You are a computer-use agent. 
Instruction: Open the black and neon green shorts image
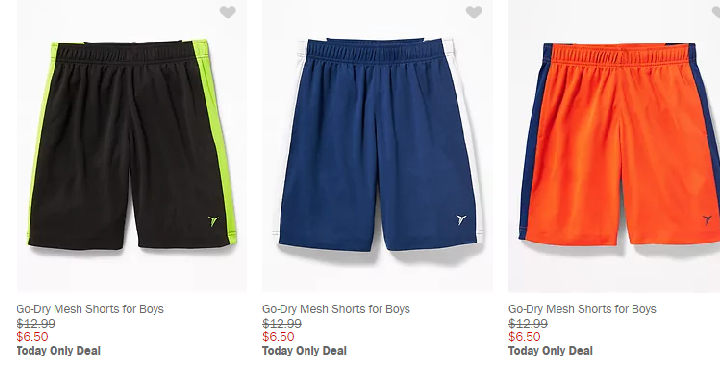pyautogui.click(x=132, y=146)
